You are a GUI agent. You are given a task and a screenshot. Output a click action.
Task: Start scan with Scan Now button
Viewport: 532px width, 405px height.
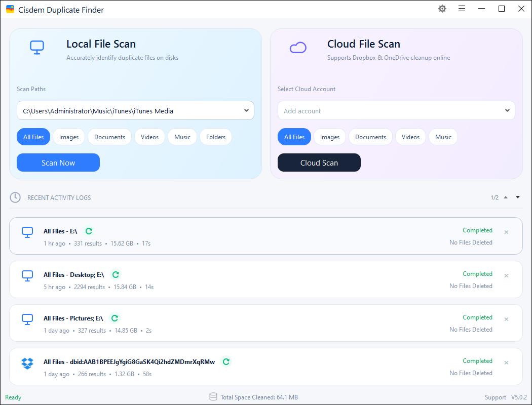(58, 163)
